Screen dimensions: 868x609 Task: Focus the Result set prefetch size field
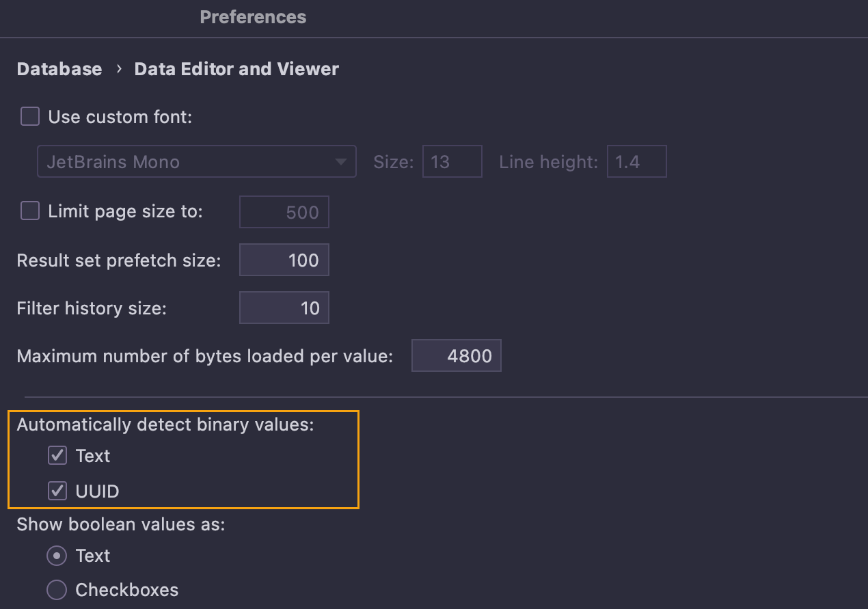pos(284,260)
